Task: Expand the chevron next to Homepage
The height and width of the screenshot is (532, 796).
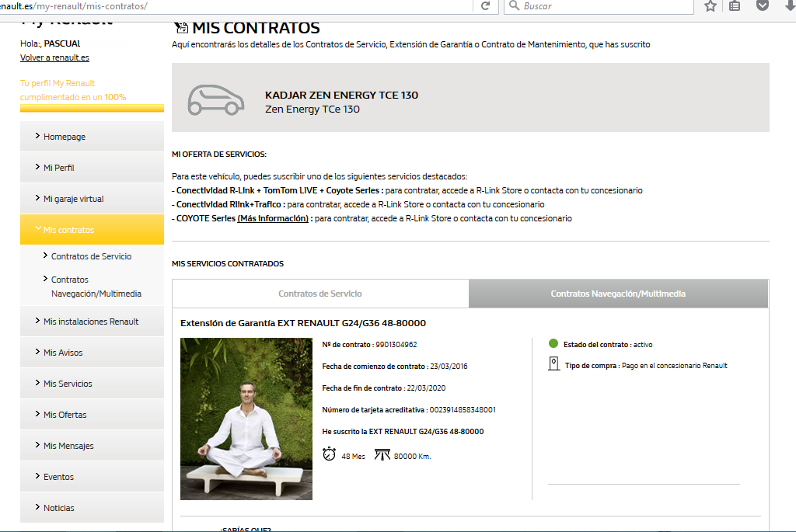Action: tap(37, 135)
